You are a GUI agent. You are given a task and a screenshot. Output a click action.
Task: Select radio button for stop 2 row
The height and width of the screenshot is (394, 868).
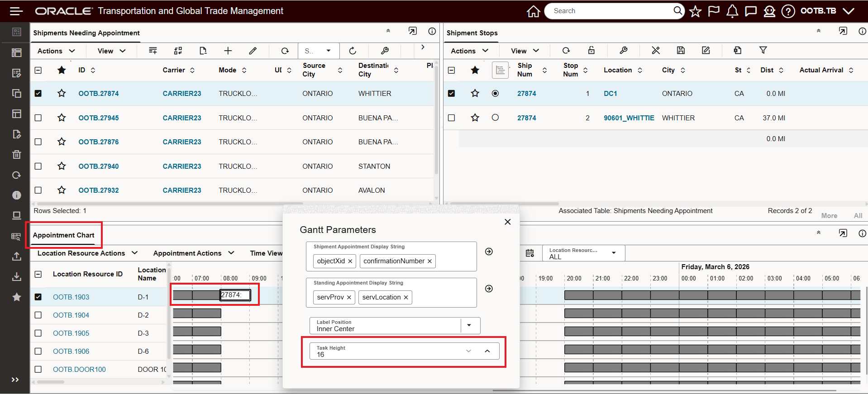click(495, 118)
